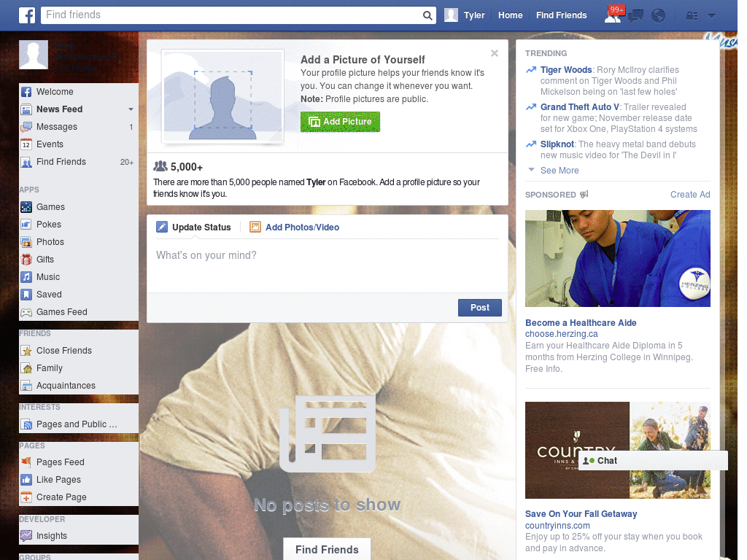This screenshot has height=560, width=747.
Task: Click the Create Page plus icon
Action: (x=26, y=497)
